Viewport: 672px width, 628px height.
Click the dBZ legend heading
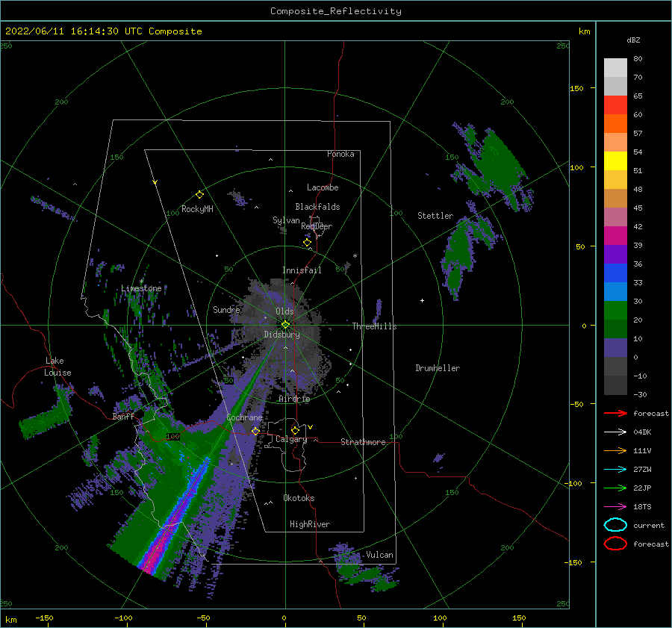pos(633,40)
